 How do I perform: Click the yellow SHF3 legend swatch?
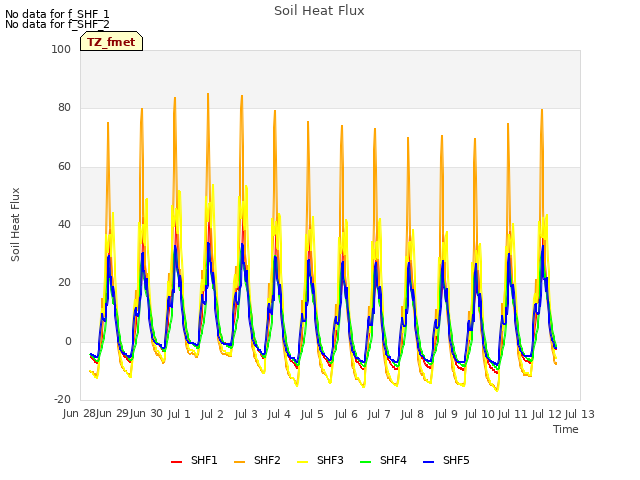point(302,462)
